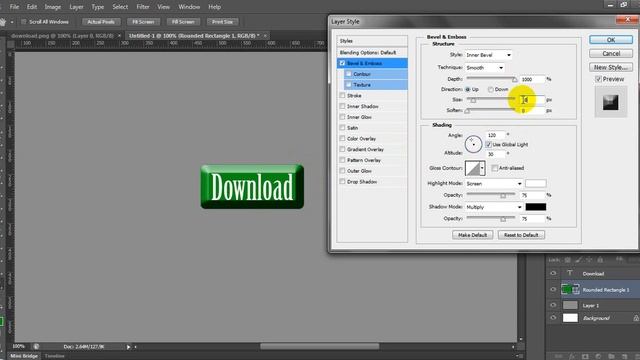Open the Technique dropdown showing Smooth
The height and width of the screenshot is (360, 640).
click(484, 68)
